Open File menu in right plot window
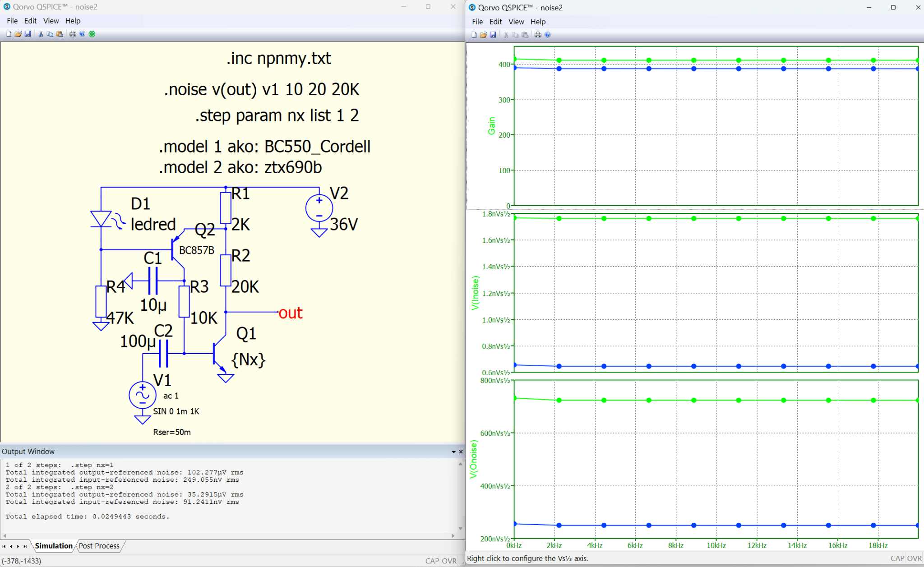Screen dimensions: 924x567 click(477, 22)
